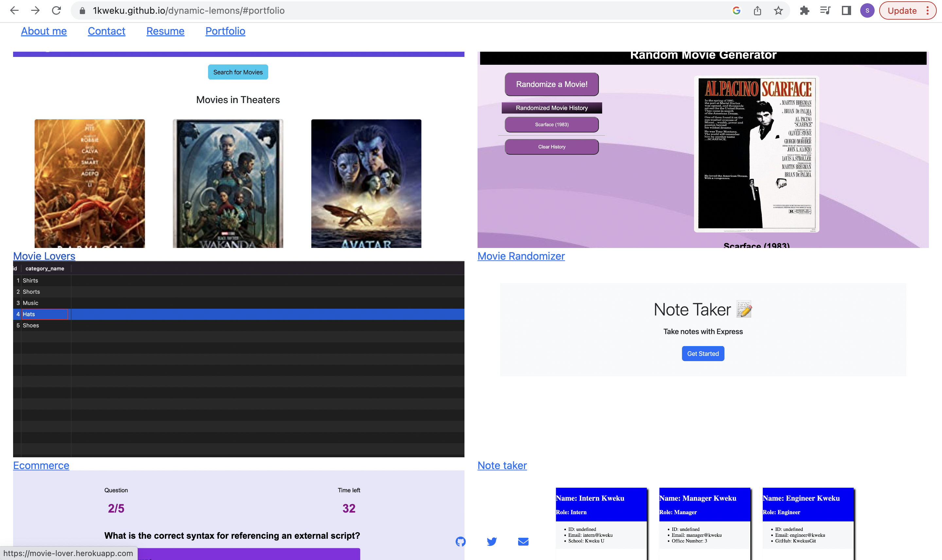Screen dimensions: 942x560
Task: Navigate to About me
Action: (x=44, y=31)
